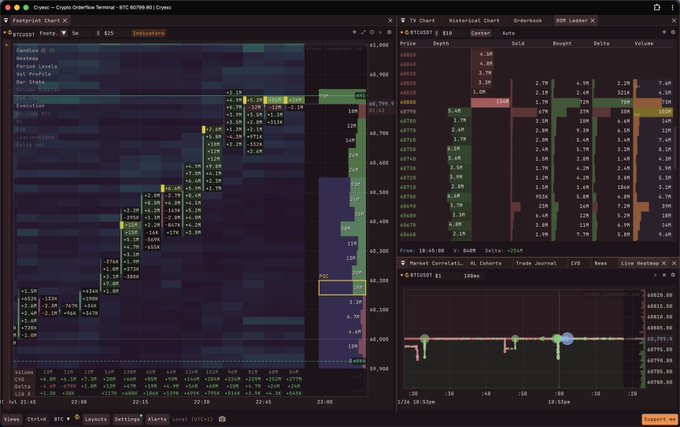Open the Live Heatmap settings gear

[x=673, y=275]
